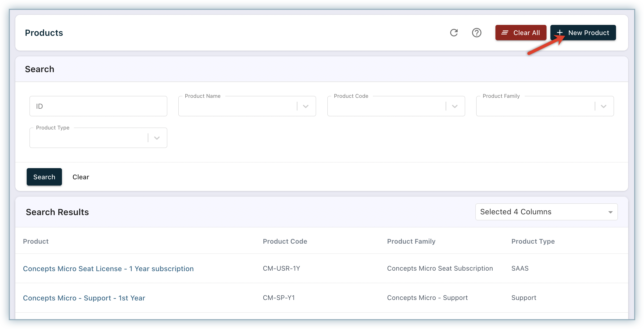Open the Selected 4 Columns dropdown
Image resolution: width=644 pixels, height=329 pixels.
(546, 212)
